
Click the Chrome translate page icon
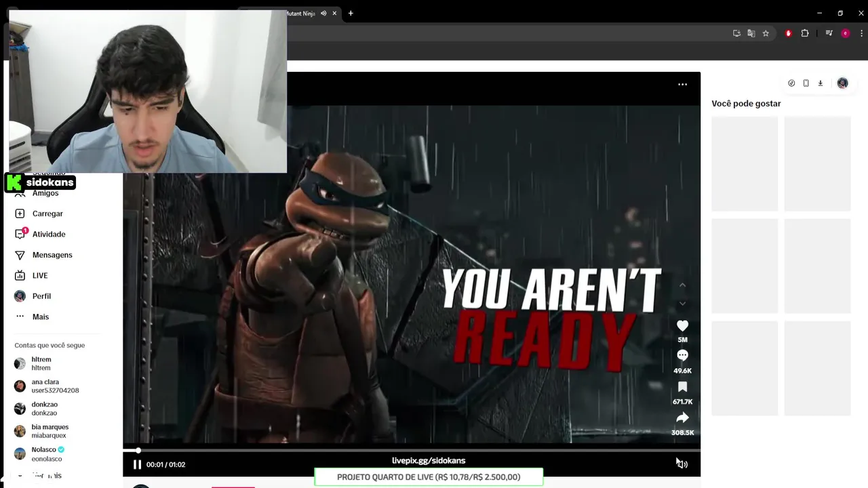[x=751, y=33]
